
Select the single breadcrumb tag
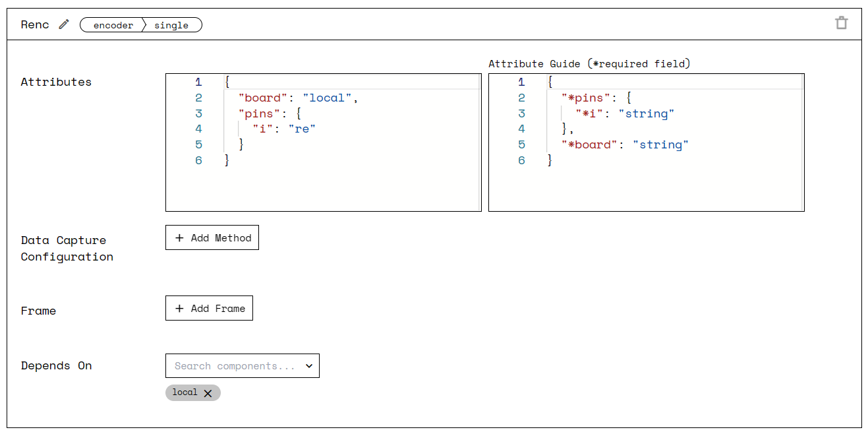point(172,25)
